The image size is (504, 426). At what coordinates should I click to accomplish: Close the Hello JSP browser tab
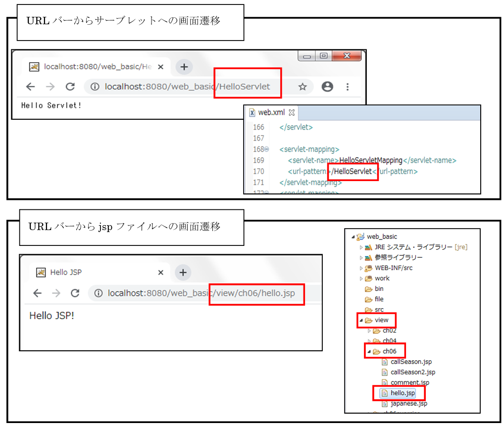[x=160, y=272]
